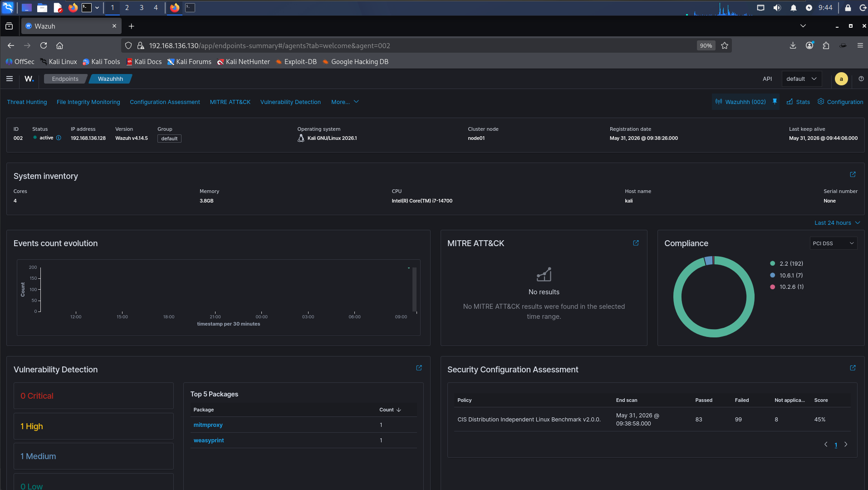Screen dimensions: 868x490
Task: Open Exploit-DB bookmark
Action: (296, 62)
